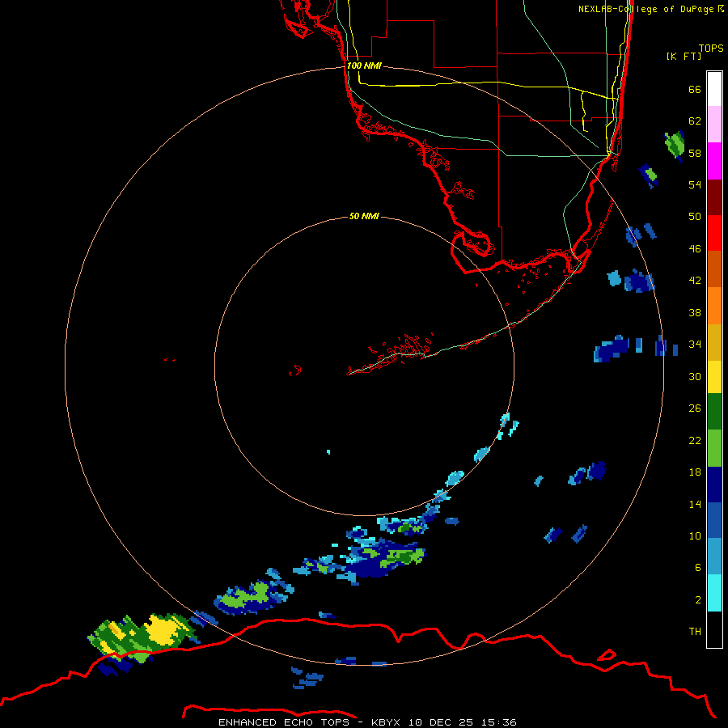Click the legend value '54'
This screenshot has height=728, width=728.
pos(695,184)
